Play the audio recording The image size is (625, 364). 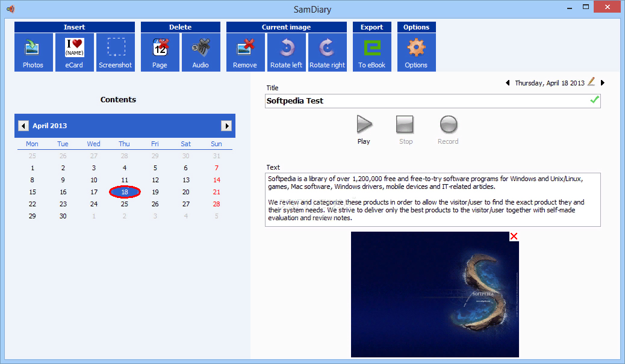[x=364, y=130]
